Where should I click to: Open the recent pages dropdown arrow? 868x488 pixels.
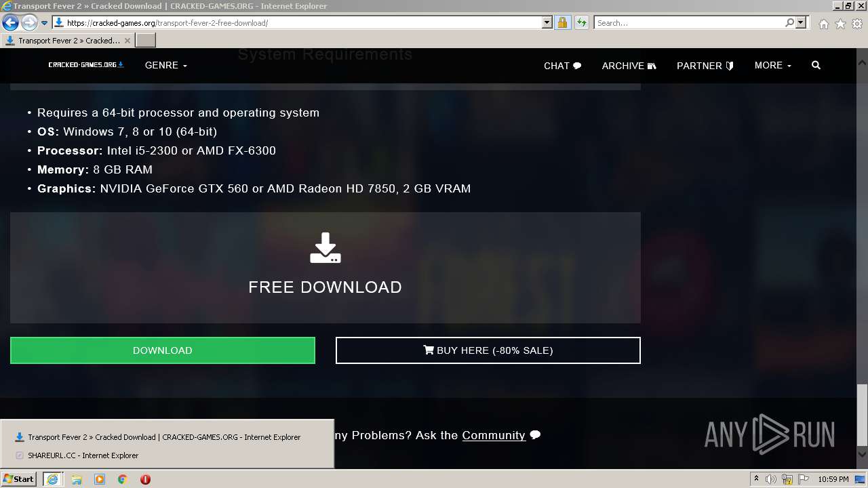44,23
